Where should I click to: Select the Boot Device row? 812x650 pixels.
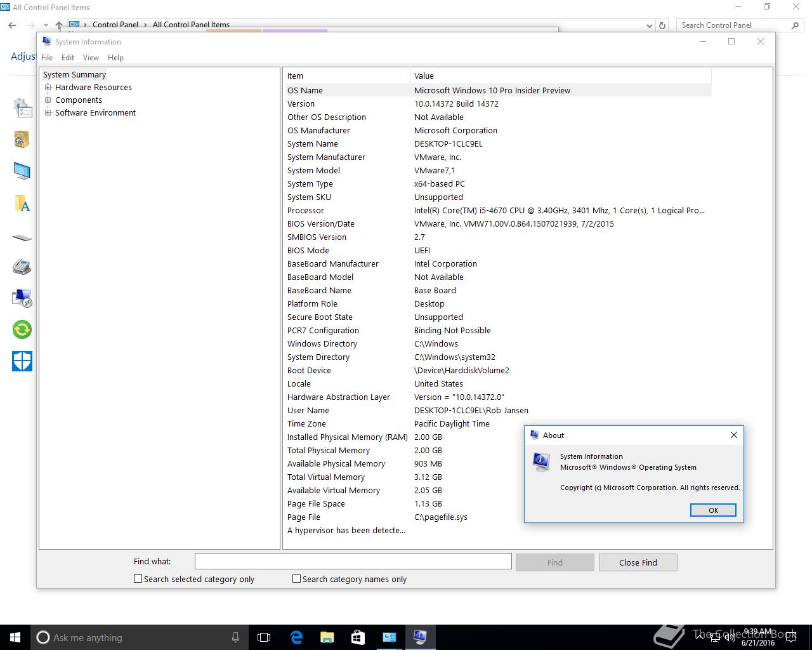pos(498,370)
